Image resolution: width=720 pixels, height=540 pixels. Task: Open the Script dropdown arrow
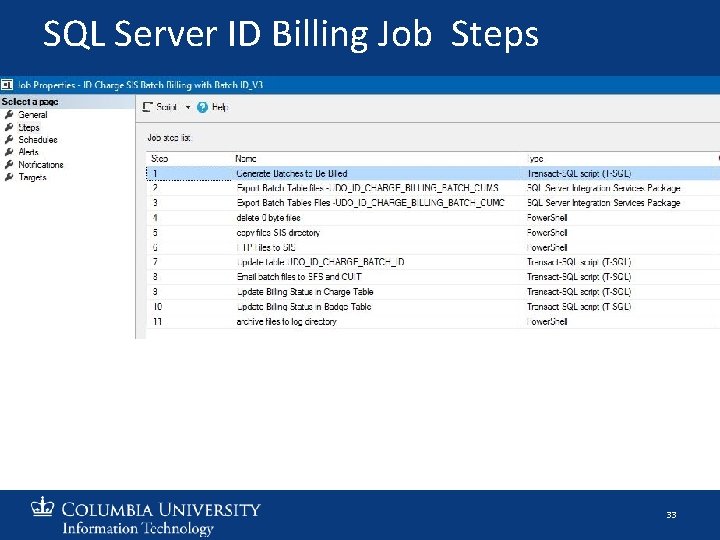pyautogui.click(x=187, y=107)
